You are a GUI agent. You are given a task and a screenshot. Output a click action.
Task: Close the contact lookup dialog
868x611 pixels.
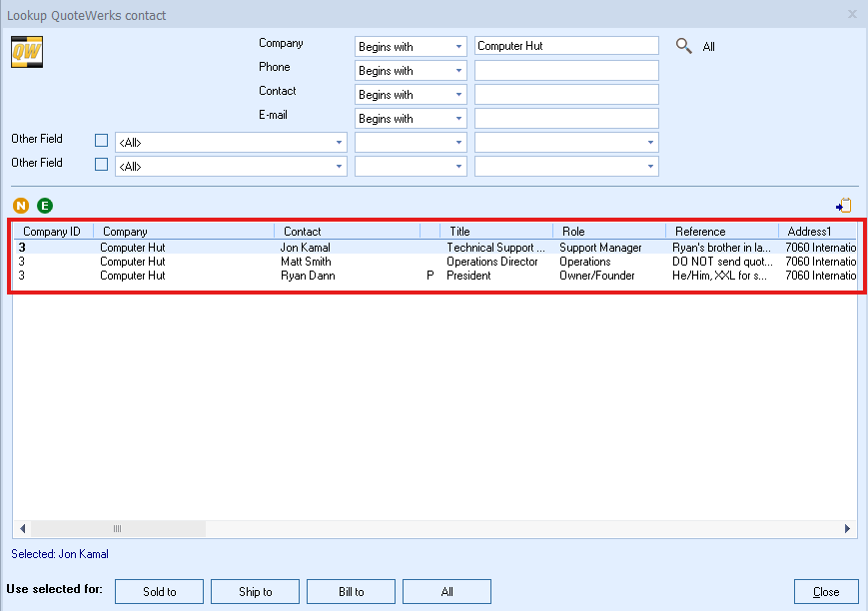tap(826, 591)
